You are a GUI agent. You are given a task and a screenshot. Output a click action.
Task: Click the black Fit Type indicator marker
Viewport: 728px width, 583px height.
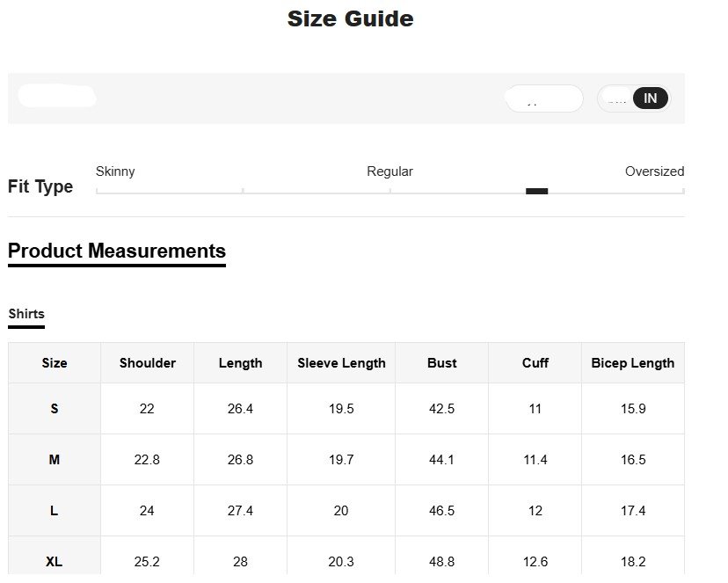[x=536, y=191]
